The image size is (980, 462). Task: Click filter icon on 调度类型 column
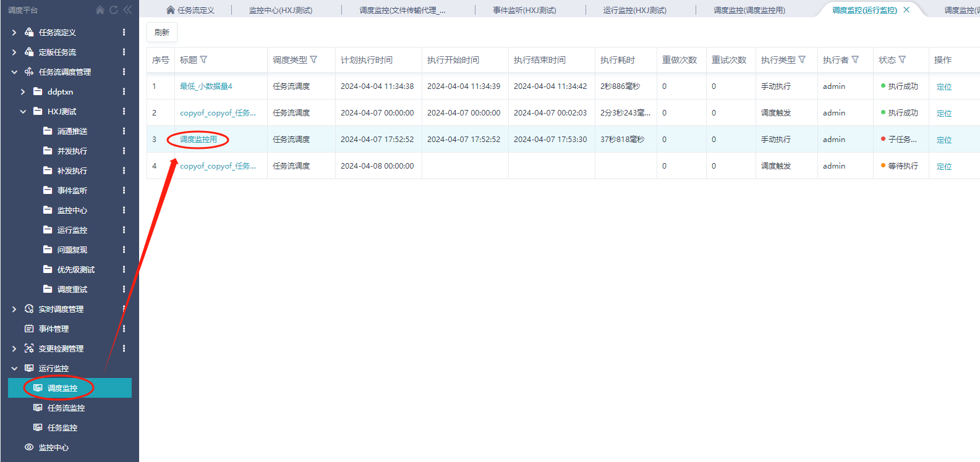click(313, 60)
